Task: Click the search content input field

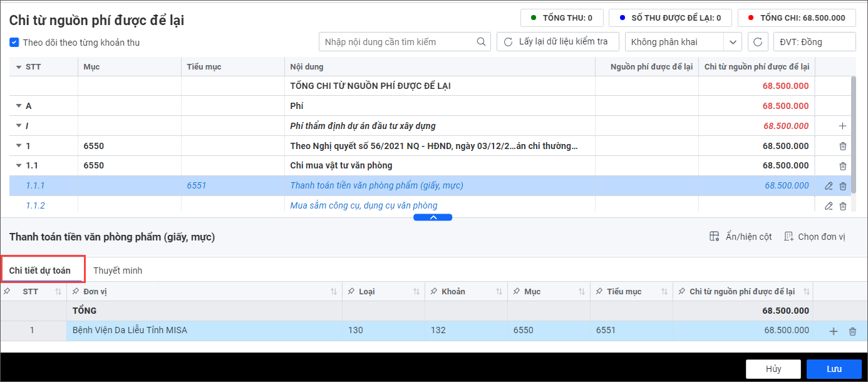Action: click(398, 42)
